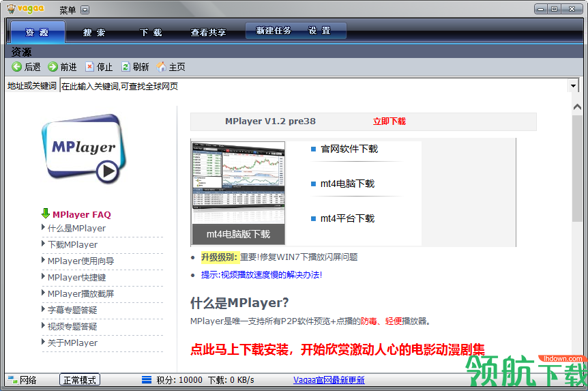This screenshot has height=391, width=588.
Task: Go to 主页 with the house icon
Action: pos(161,67)
